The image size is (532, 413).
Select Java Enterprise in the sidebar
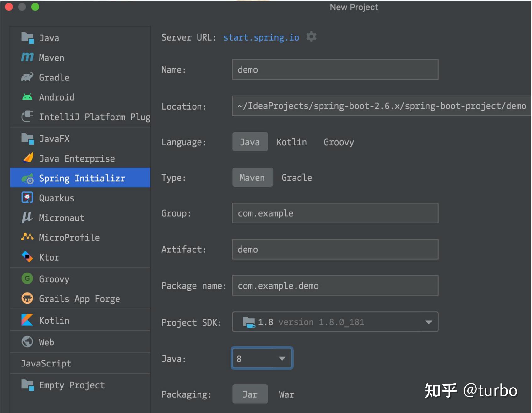tap(77, 158)
